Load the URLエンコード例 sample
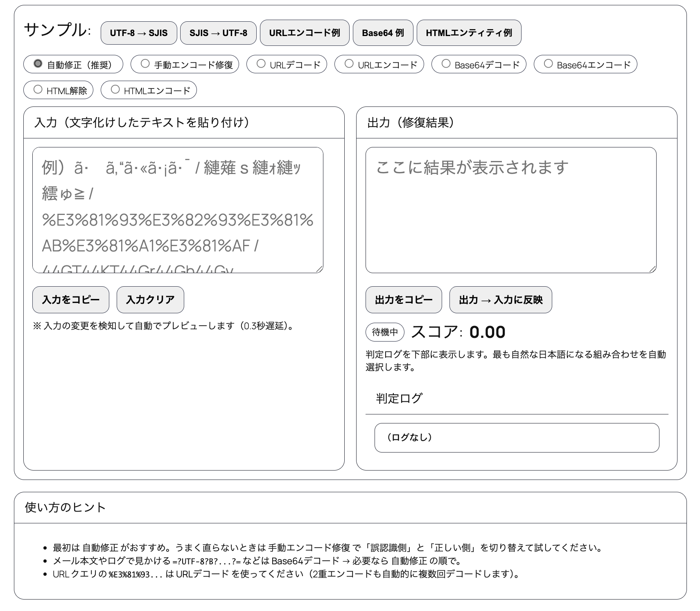700x611 pixels. tap(305, 33)
